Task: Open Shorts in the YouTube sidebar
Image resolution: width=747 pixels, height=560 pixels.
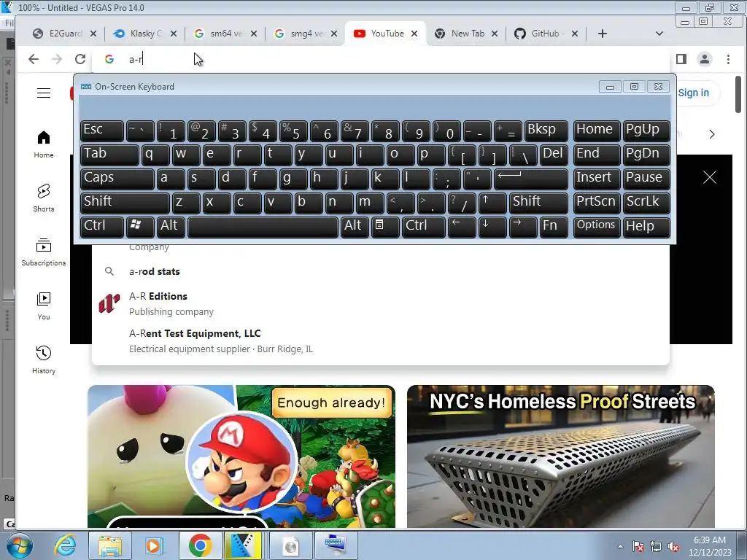Action: pos(43,198)
